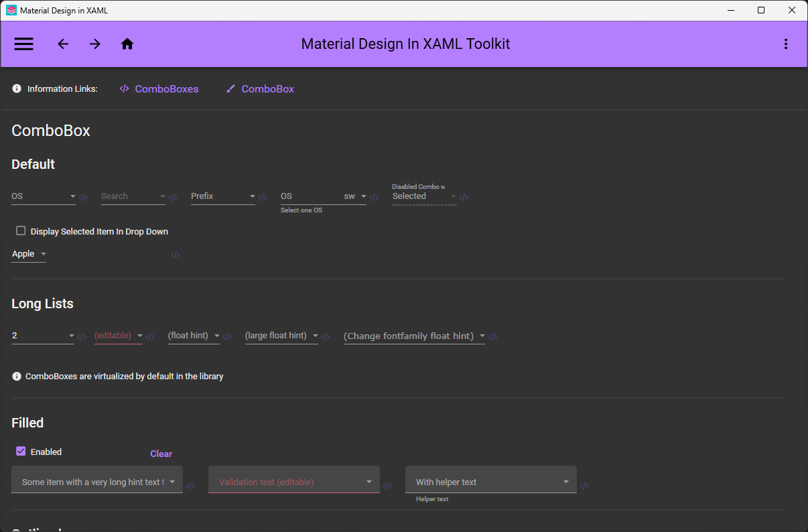This screenshot has width=808, height=532.
Task: Expand the long list showing value 2
Action: pos(43,336)
